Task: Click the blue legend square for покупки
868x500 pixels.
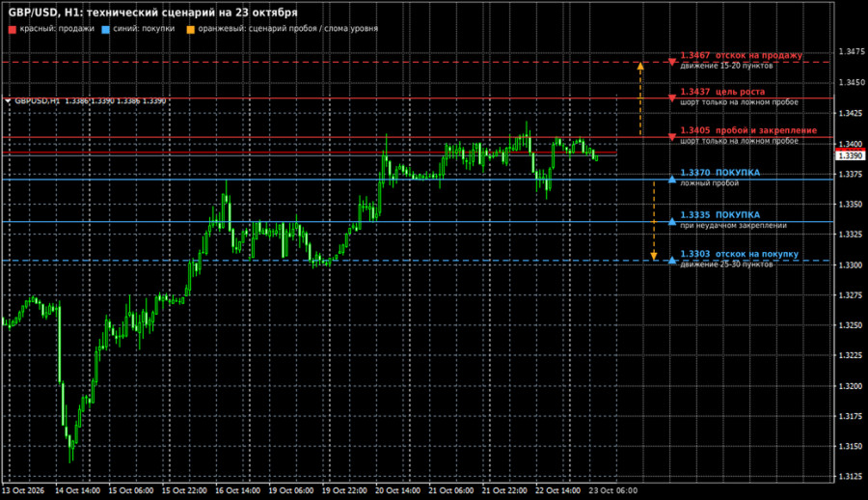Action: point(106,29)
